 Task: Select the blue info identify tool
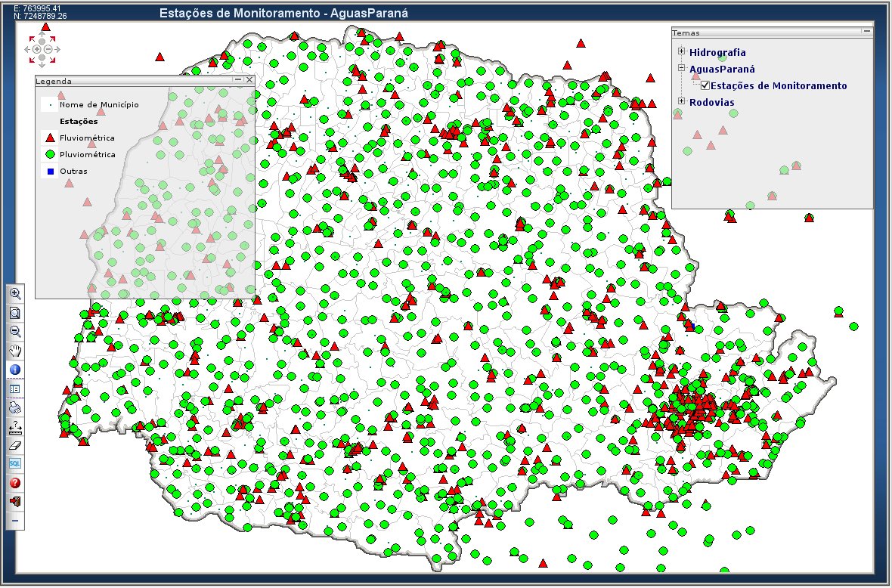pyautogui.click(x=15, y=370)
